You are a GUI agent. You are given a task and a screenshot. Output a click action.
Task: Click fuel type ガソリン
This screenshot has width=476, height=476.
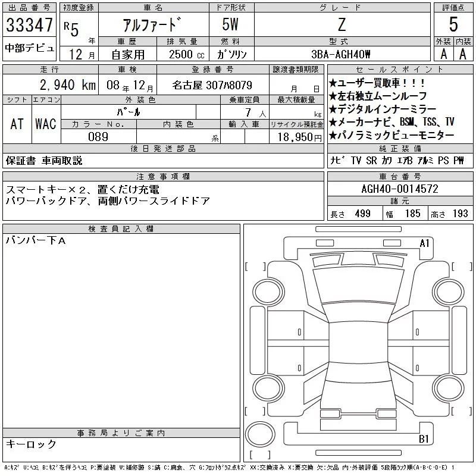click(x=231, y=54)
